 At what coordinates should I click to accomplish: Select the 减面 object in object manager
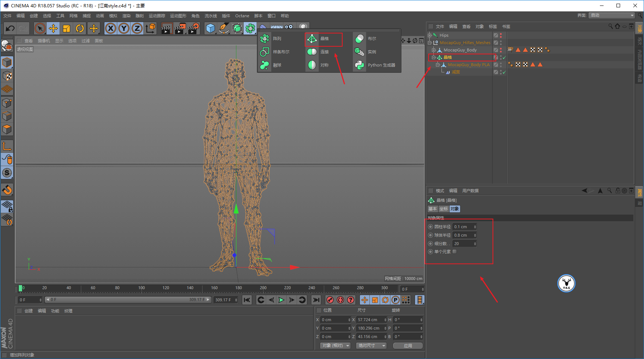coord(456,72)
